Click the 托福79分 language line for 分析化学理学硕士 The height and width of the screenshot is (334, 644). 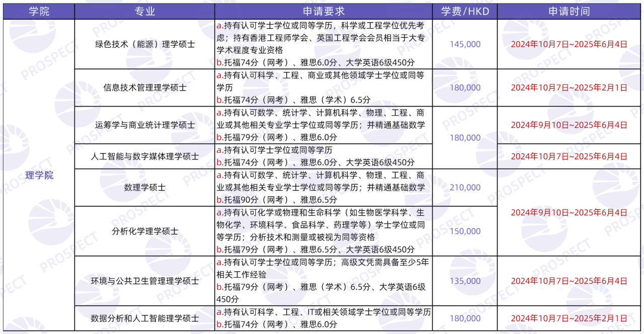315,250
